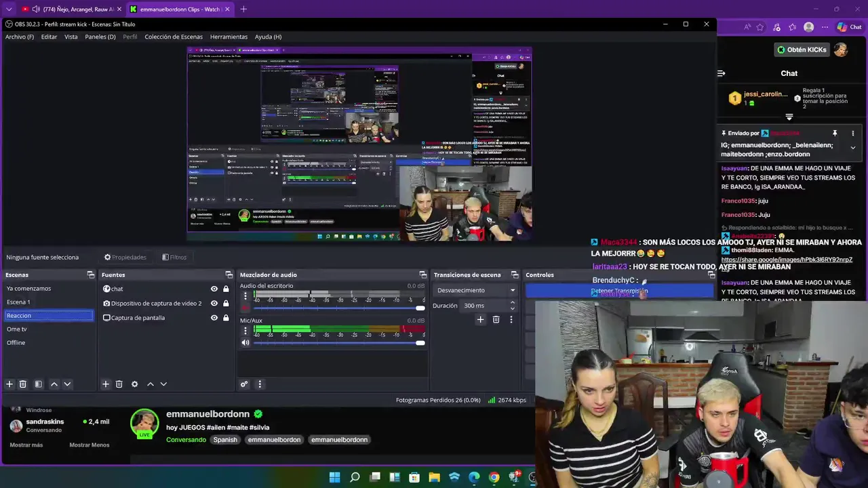
Task: Mute the Mic/Aux speaker icon
Action: click(245, 342)
